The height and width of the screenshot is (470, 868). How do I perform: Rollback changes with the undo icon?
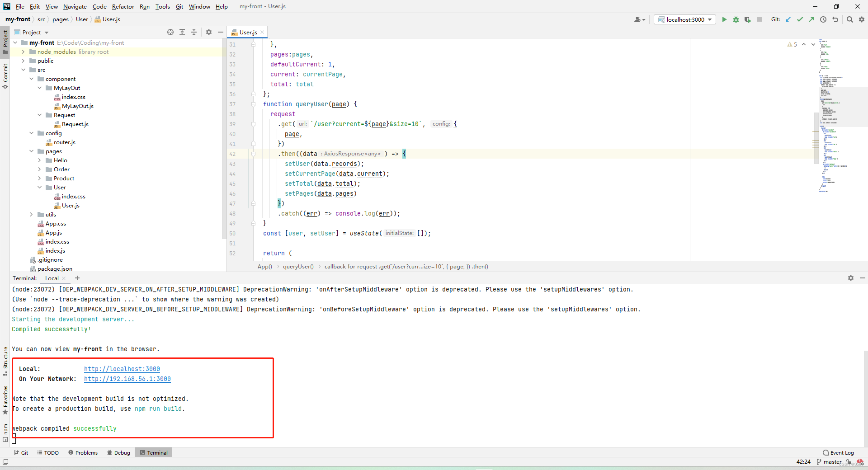pos(835,19)
